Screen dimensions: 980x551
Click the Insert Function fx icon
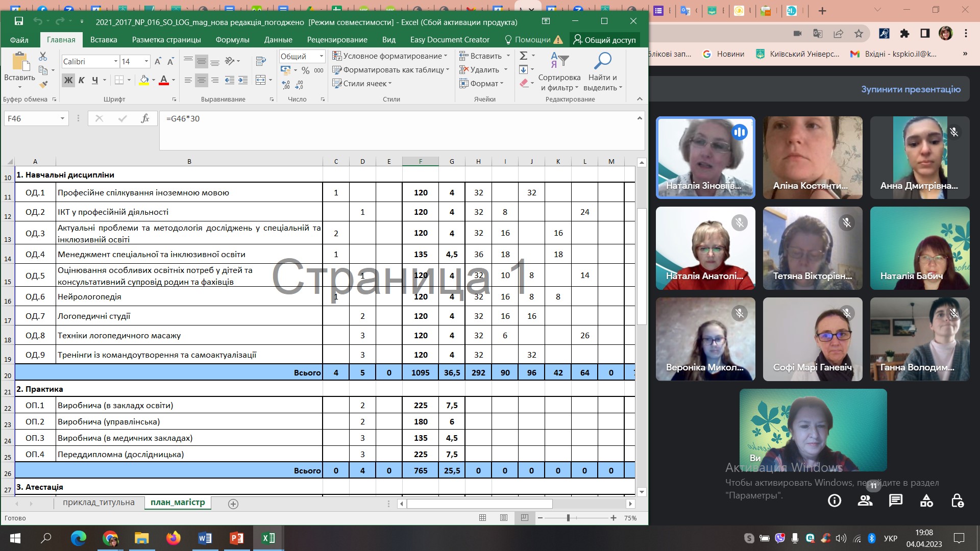tap(145, 118)
